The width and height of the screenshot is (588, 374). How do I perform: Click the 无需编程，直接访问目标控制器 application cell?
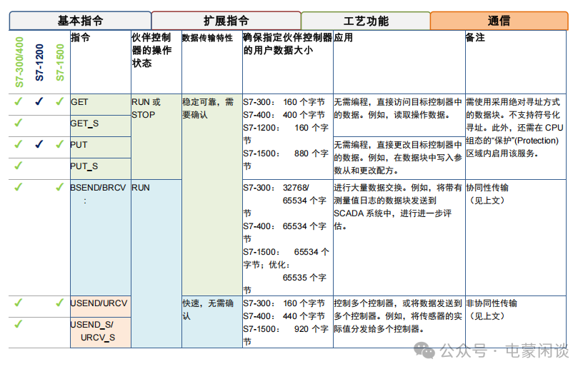[x=399, y=116]
